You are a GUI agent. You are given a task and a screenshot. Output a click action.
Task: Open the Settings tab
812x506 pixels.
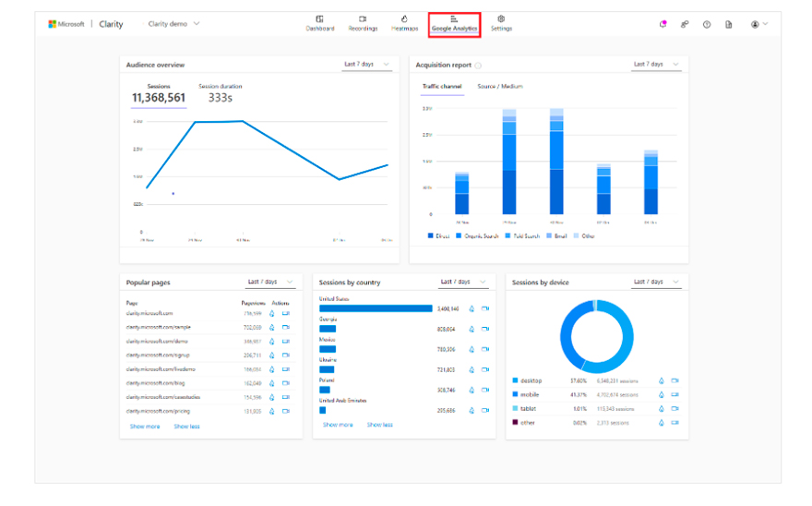pyautogui.click(x=501, y=23)
